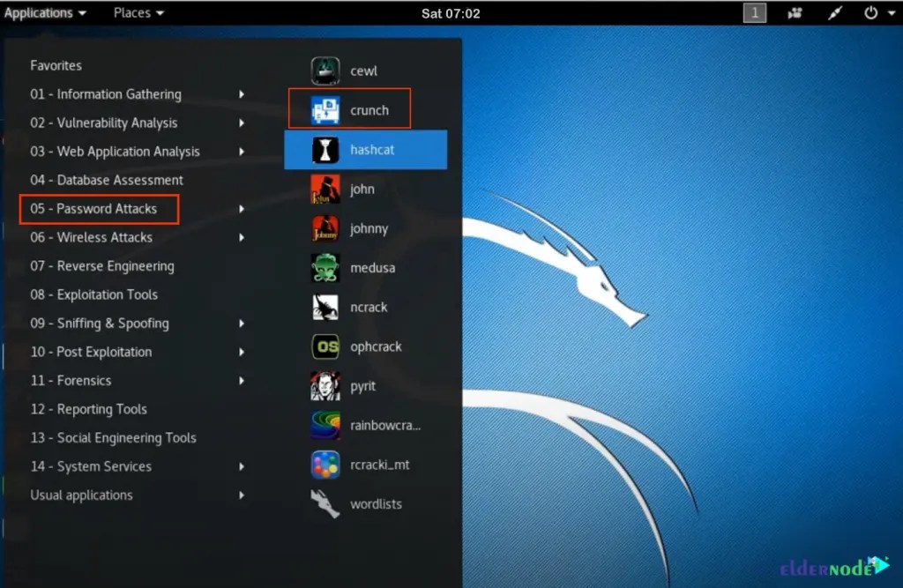Open the hashcat password cracker
The width and height of the screenshot is (903, 588).
point(370,149)
